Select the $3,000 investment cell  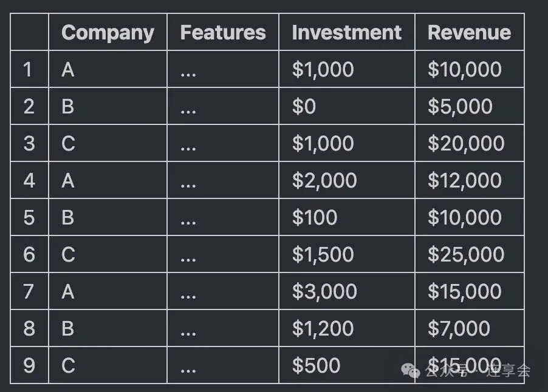[347, 291]
